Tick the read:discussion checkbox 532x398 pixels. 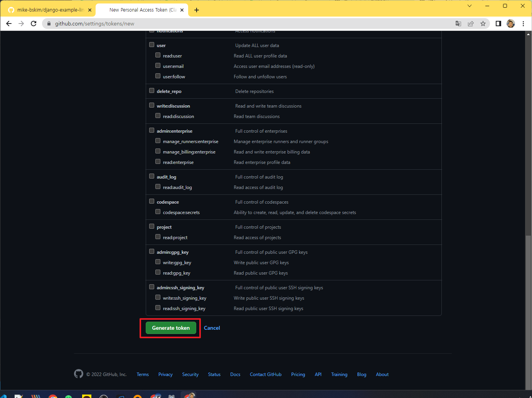(158, 116)
